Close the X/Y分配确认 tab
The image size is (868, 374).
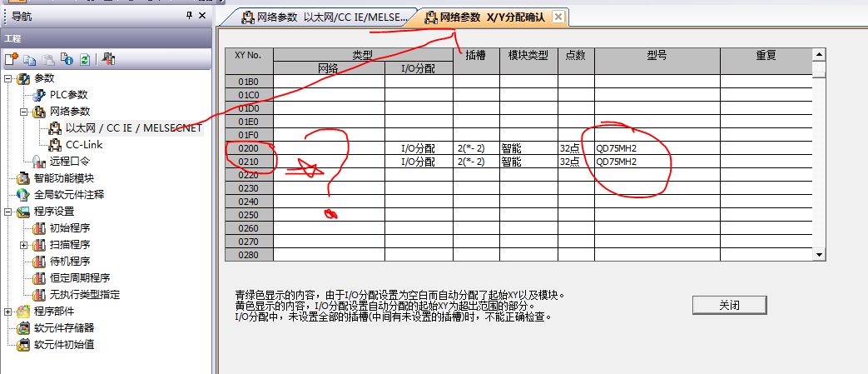coord(558,17)
